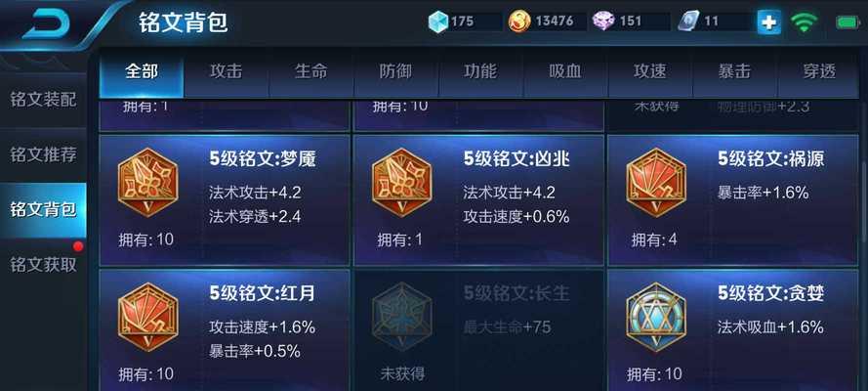Click the purple diamond currency icon

(x=603, y=22)
